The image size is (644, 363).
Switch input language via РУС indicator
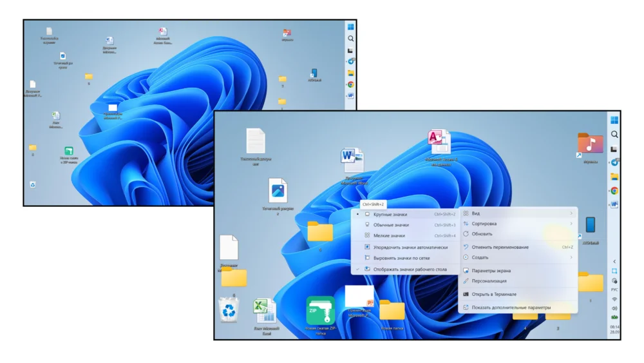point(614,290)
